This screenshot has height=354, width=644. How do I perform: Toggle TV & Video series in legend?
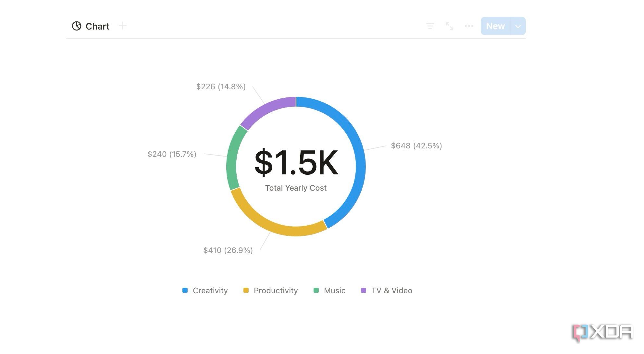tap(391, 291)
